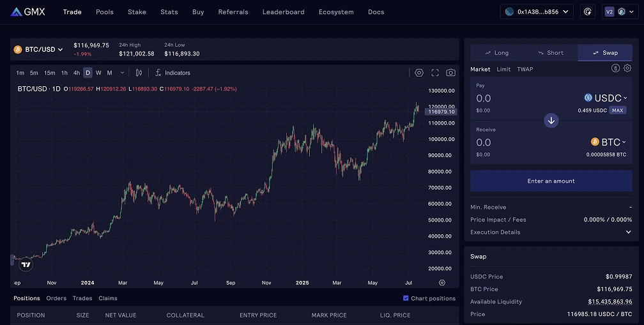Click the 0.459 USDC balance text

point(592,110)
